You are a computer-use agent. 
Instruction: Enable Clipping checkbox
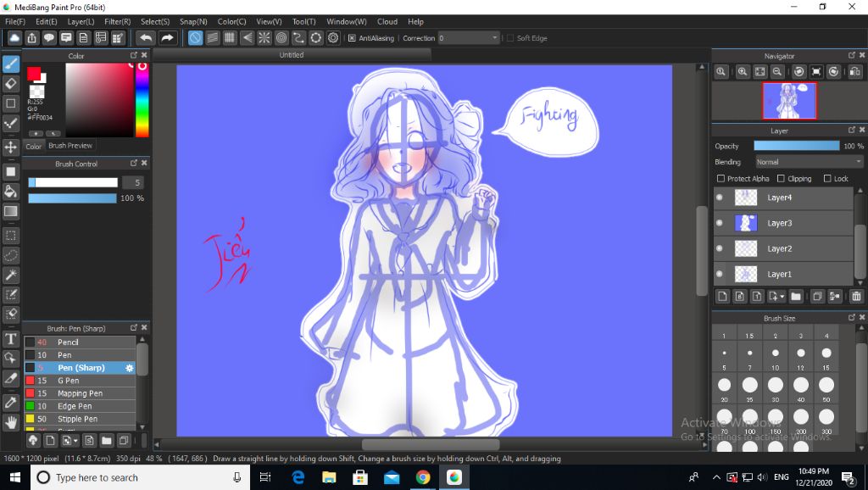coord(781,178)
